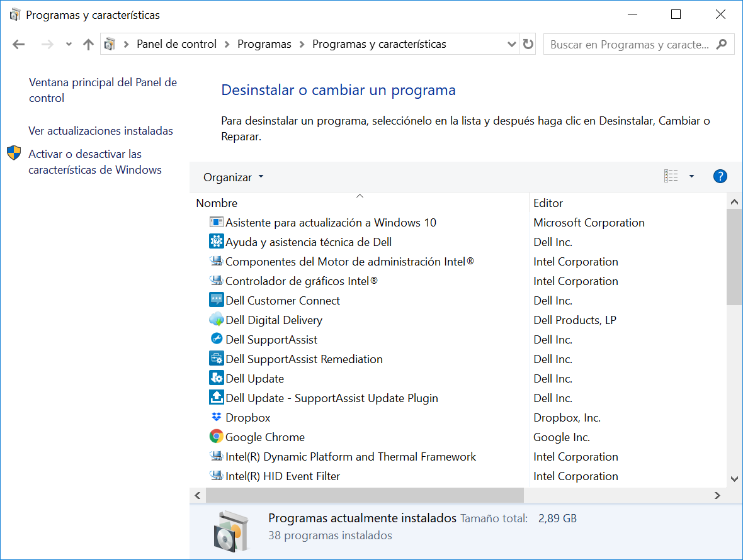Click the Panel de control breadcrumb
Image resolution: width=743 pixels, height=560 pixels.
pos(176,44)
